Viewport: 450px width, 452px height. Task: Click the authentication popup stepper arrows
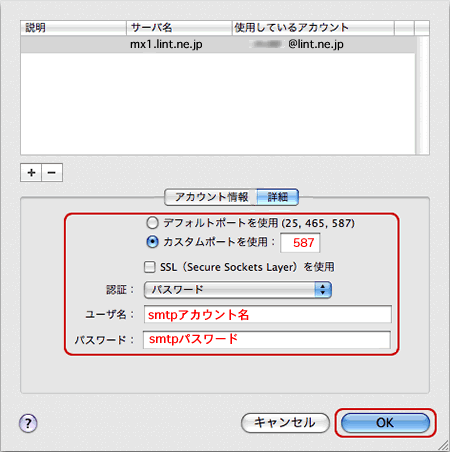323,290
